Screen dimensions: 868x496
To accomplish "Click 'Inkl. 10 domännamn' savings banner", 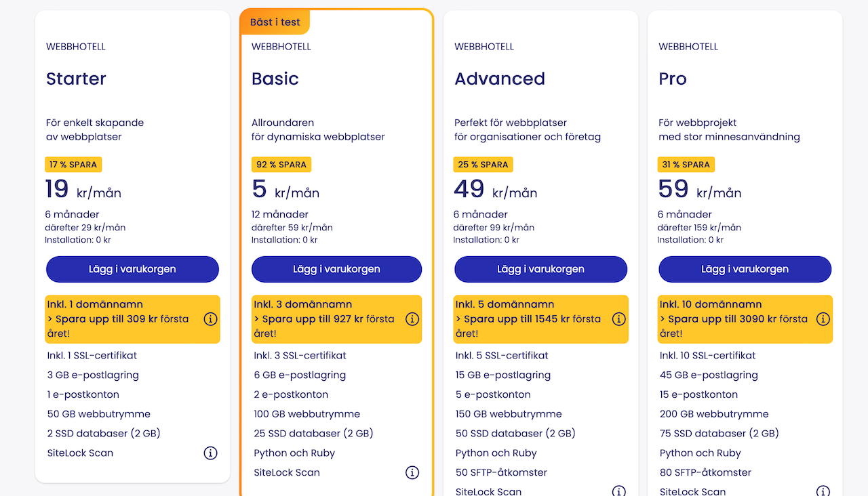I will (x=745, y=319).
